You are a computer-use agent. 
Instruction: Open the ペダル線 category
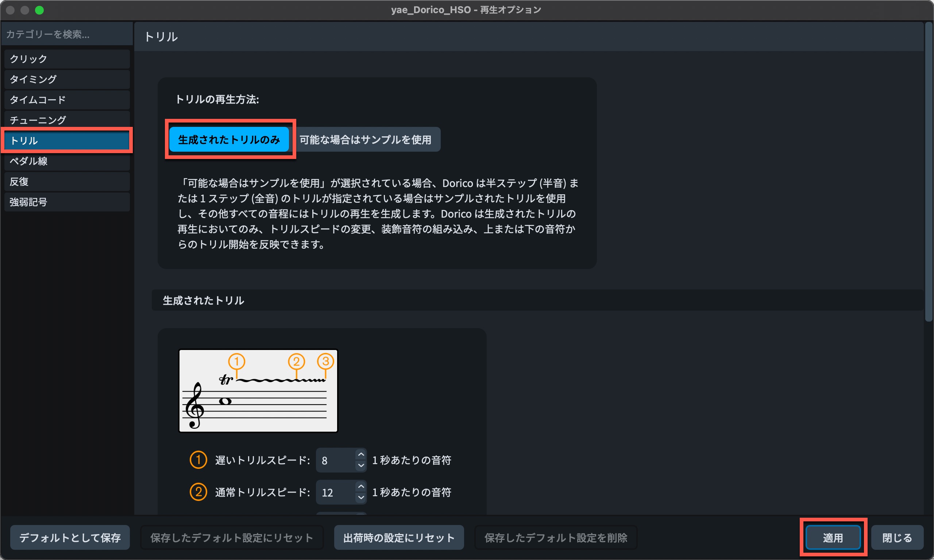tap(67, 161)
